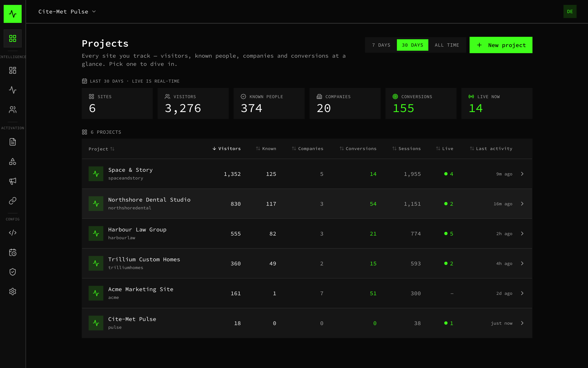Screen dimensions: 588x368
Task: Open Northshore Dental Studio row chevron
Action: [522, 204]
